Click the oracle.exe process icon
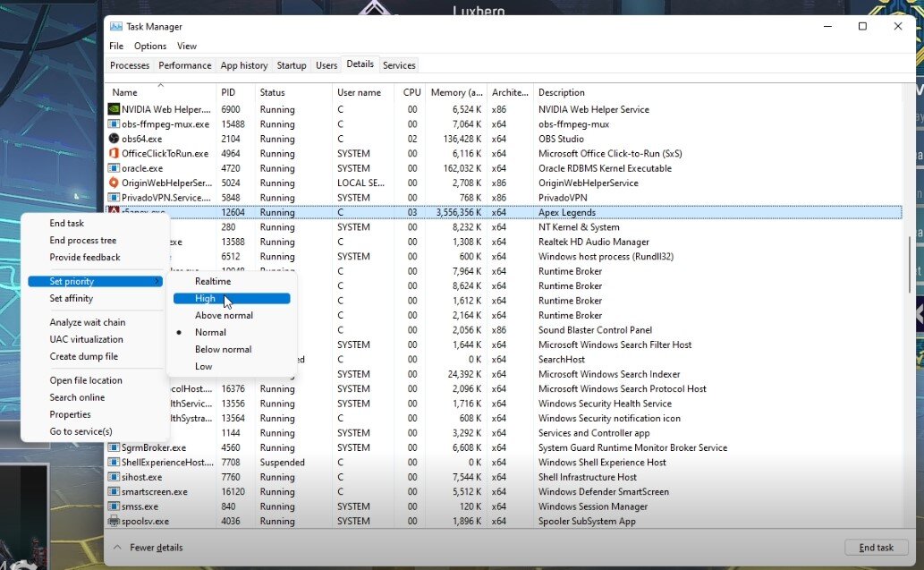This screenshot has width=924, height=570. (114, 168)
